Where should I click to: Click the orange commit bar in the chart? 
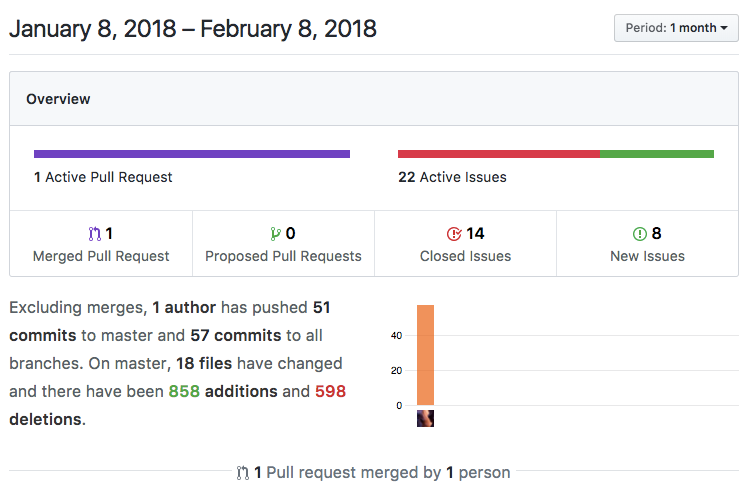tap(425, 355)
